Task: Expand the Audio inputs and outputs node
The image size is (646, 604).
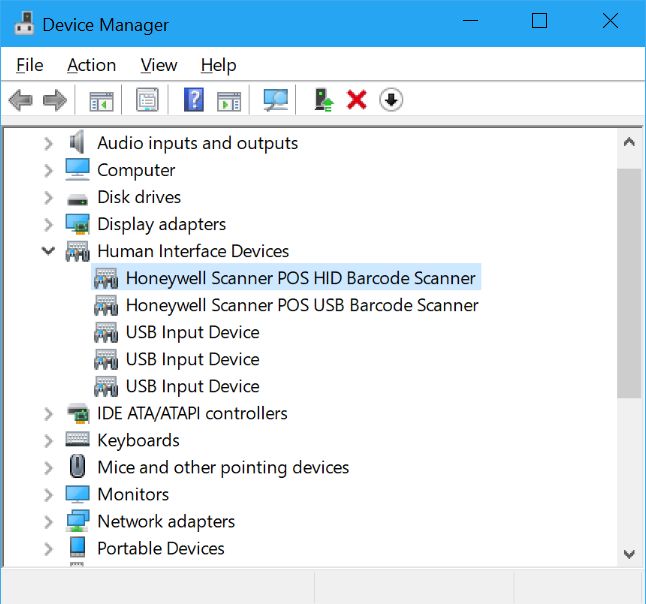Action: [48, 143]
